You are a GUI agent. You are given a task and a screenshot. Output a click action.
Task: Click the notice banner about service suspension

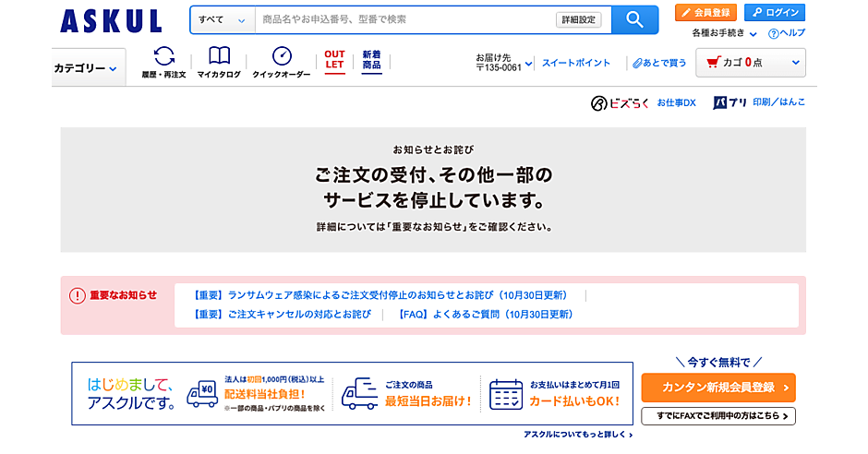coord(433,190)
